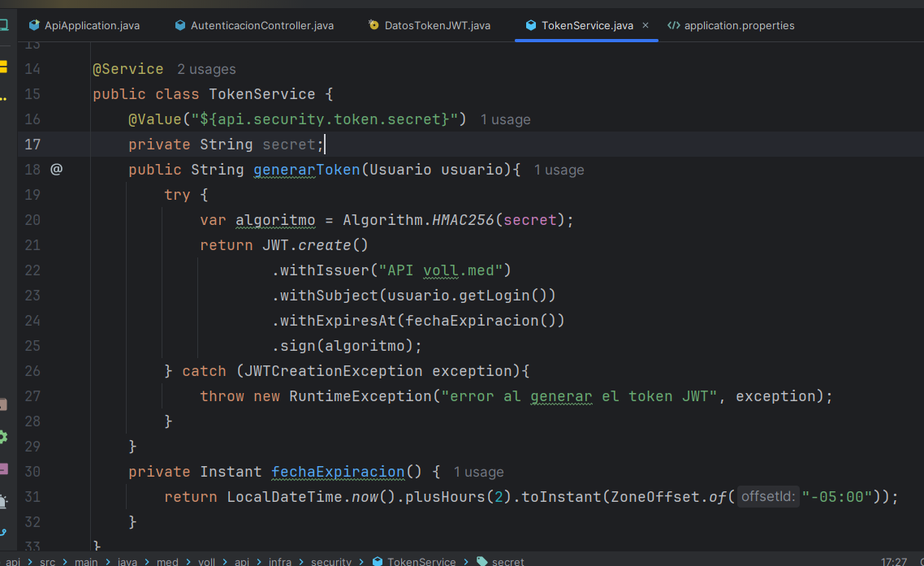924x566 pixels.
Task: Click the record icon on DatosTokenJWT.java tab
Action: (x=373, y=24)
